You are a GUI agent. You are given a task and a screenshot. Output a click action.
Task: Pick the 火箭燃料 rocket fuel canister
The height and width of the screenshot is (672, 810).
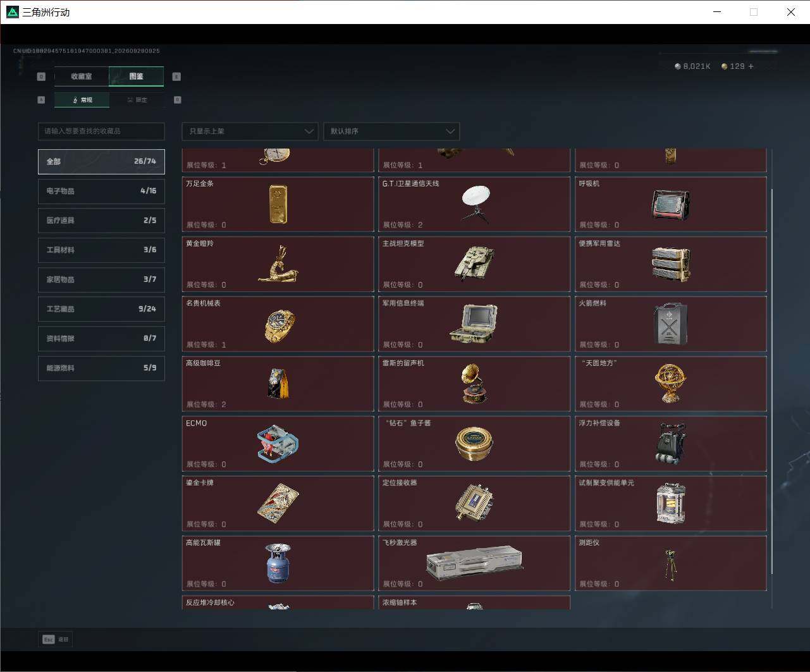[671, 324]
